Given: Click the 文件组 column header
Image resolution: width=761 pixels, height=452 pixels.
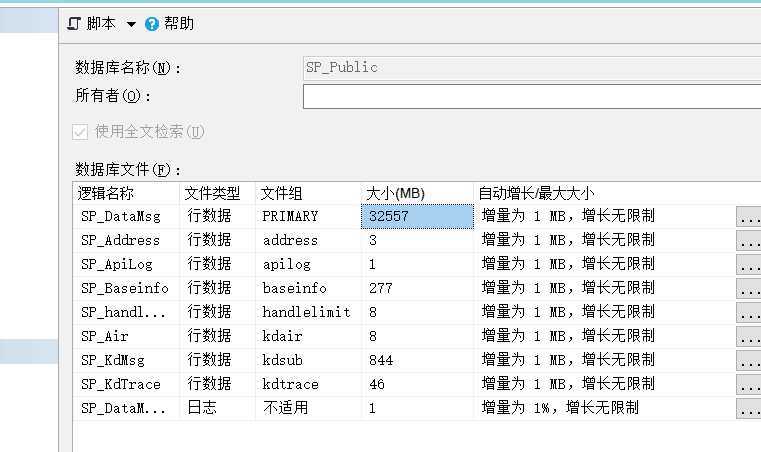Looking at the screenshot, I should (309, 193).
